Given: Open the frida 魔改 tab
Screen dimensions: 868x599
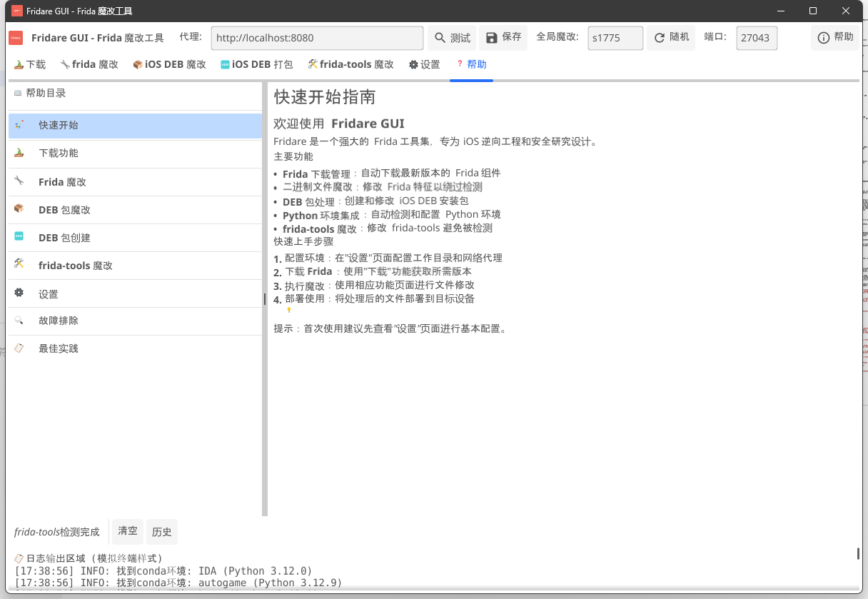Looking at the screenshot, I should [89, 64].
